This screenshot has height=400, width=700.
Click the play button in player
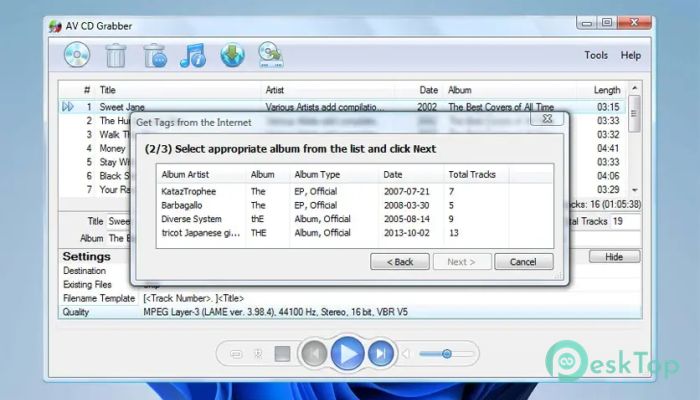tap(347, 354)
